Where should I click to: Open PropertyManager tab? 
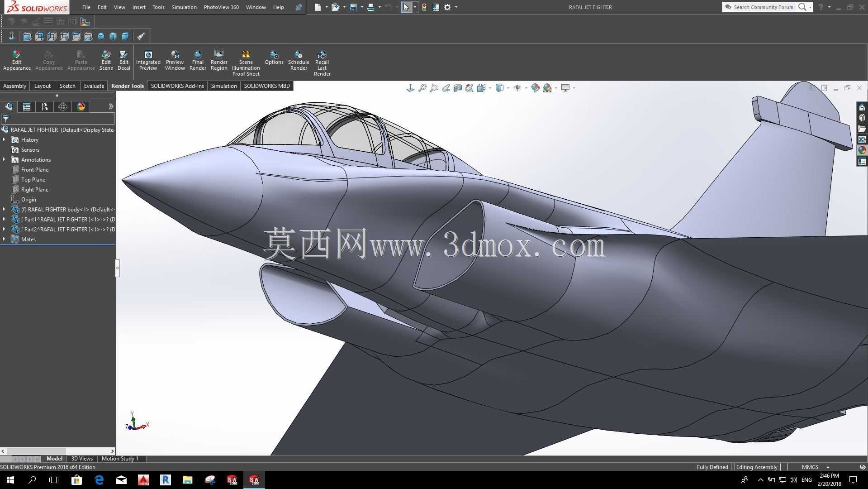[27, 106]
